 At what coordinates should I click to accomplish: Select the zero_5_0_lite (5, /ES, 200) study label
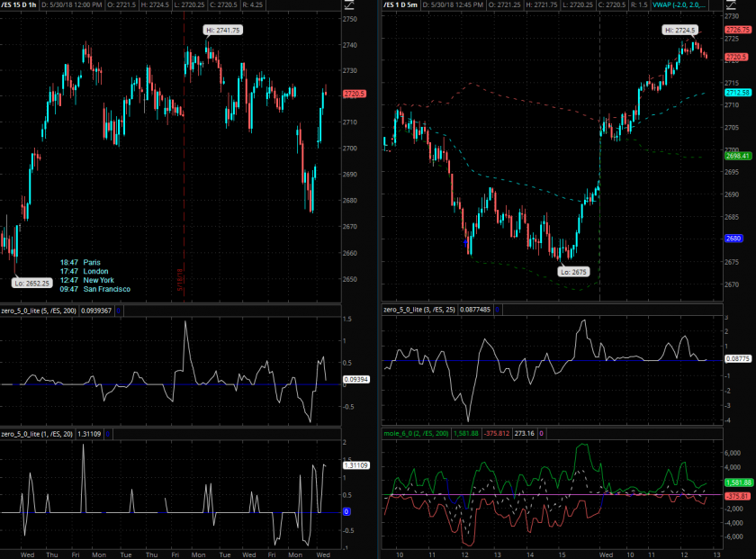click(39, 311)
